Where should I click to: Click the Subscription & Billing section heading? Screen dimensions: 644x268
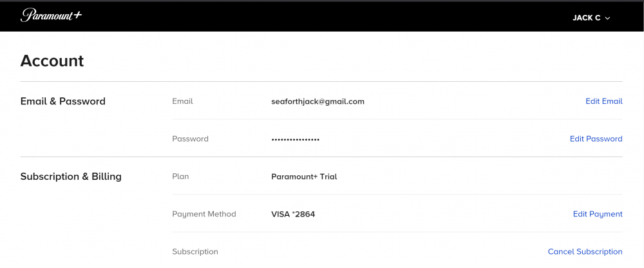point(71,177)
